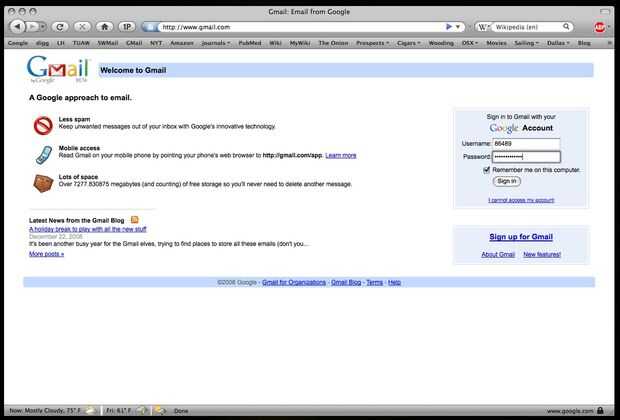Open the TUAW bookmark
620x420 pixels.
pyautogui.click(x=81, y=43)
